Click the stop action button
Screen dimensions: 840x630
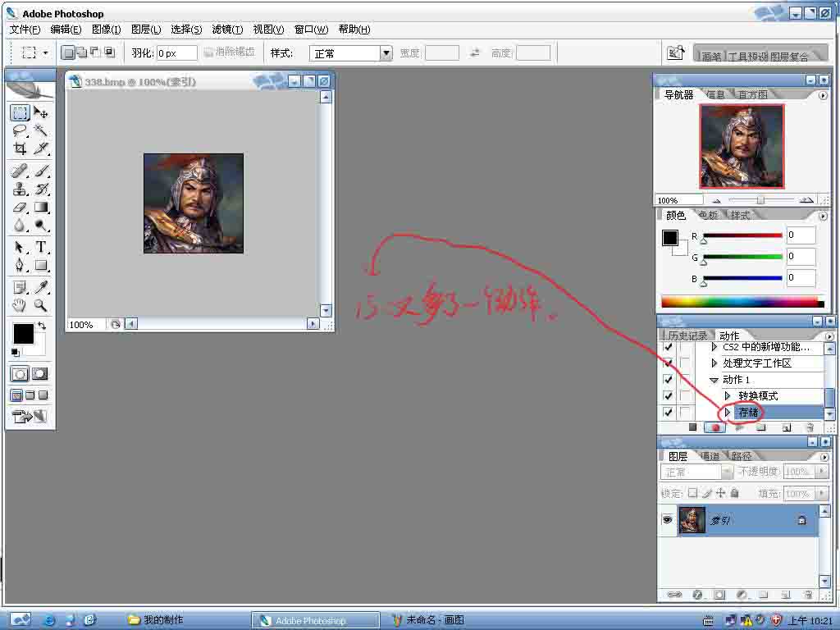coord(692,427)
